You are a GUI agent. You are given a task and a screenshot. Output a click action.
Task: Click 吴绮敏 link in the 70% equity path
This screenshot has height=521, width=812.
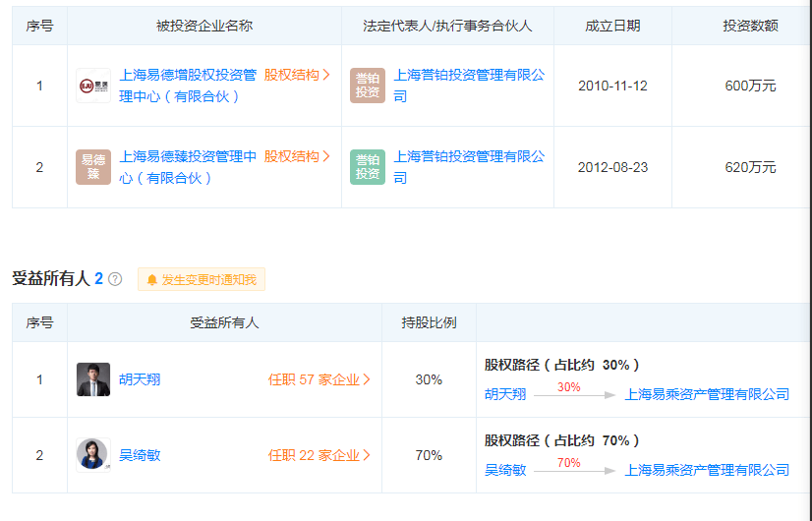(x=505, y=470)
